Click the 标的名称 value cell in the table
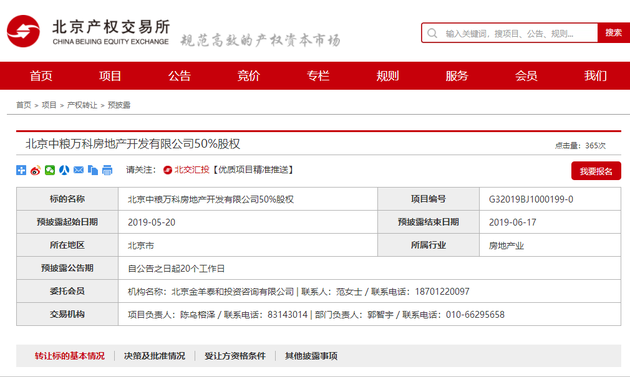Viewport: 630px width, 377px height. tap(248, 199)
